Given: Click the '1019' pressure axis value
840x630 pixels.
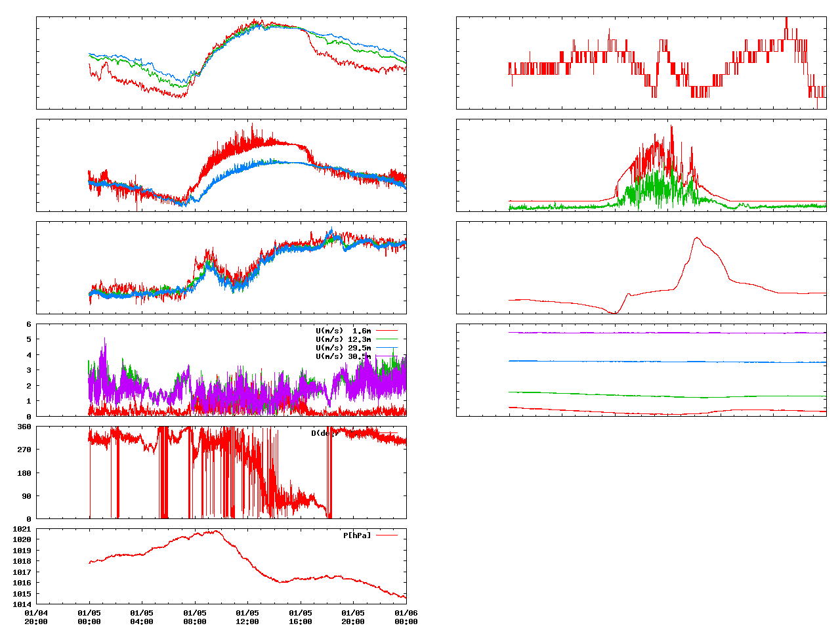Looking at the screenshot, I should click(22, 551).
